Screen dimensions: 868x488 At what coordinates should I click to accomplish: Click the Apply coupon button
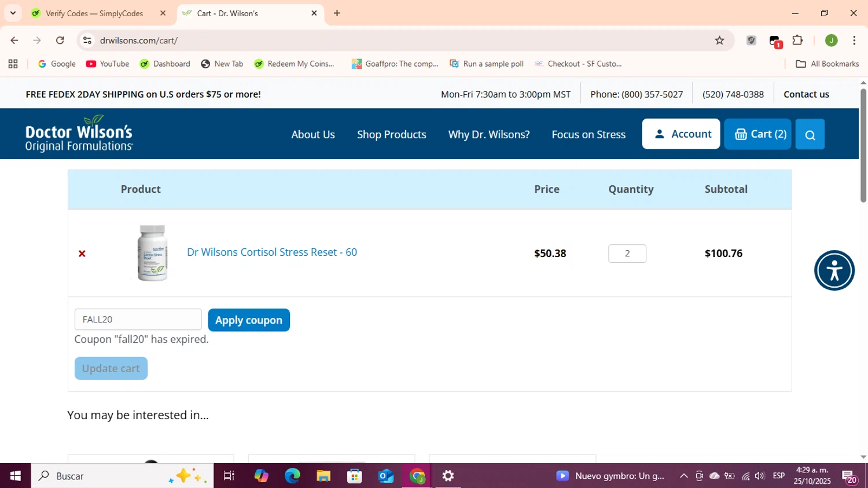tap(249, 320)
